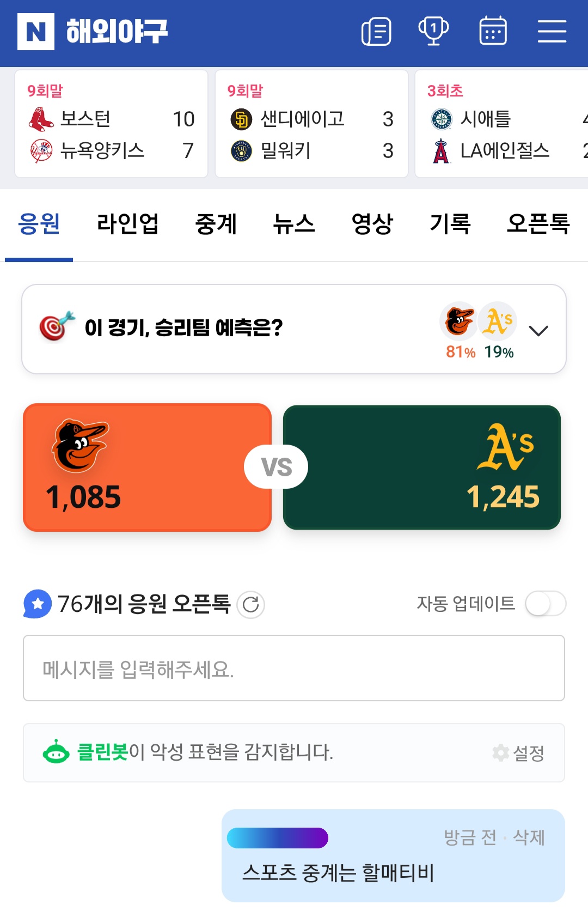Cheer for the Athletics green card

(422, 467)
